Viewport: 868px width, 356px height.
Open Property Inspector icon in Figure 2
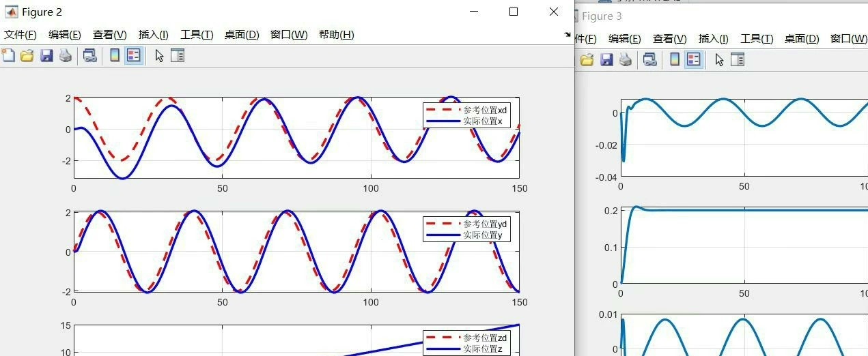pyautogui.click(x=178, y=56)
